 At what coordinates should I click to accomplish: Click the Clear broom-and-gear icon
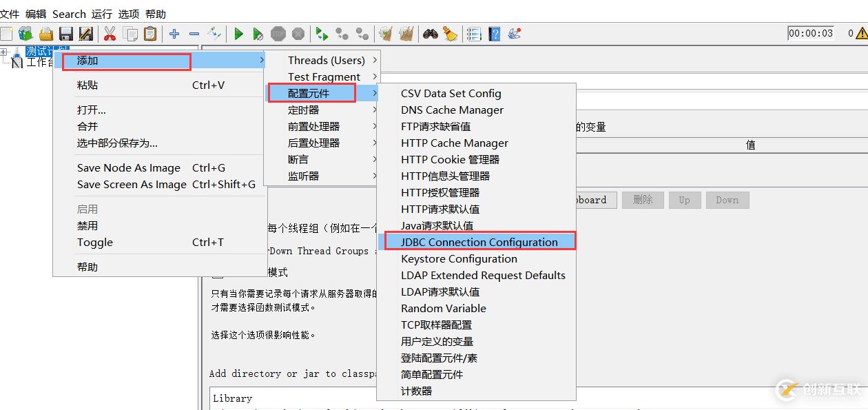tap(386, 34)
